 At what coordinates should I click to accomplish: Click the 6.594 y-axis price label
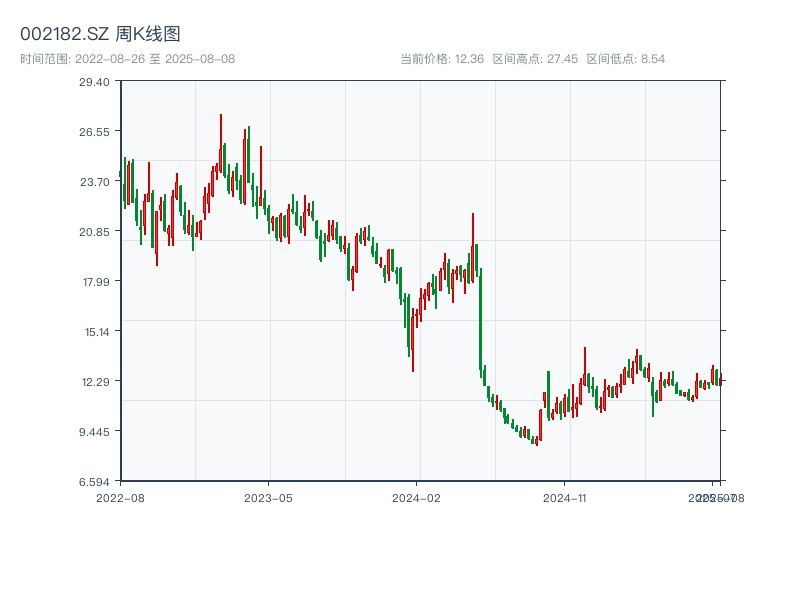[x=94, y=481]
